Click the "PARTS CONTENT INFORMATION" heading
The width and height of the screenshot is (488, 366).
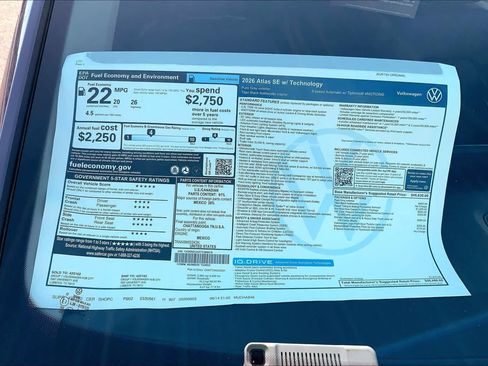click(x=206, y=181)
